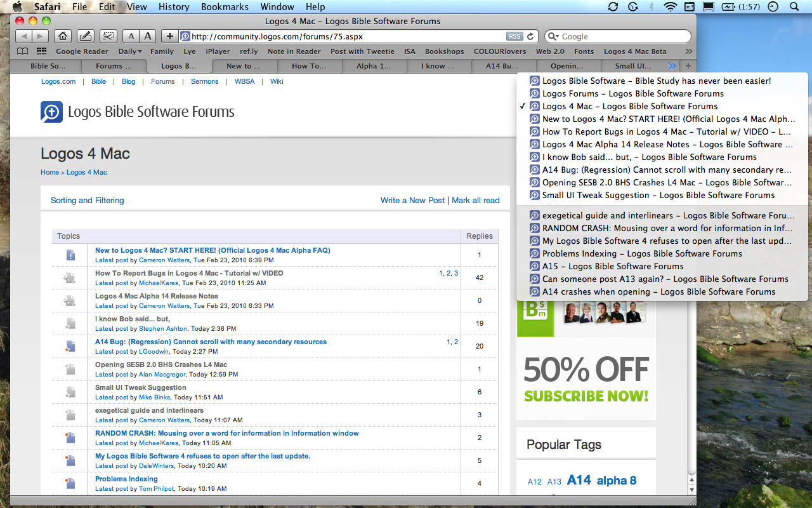
Task: Add bookmark with the plus button
Action: (169, 36)
